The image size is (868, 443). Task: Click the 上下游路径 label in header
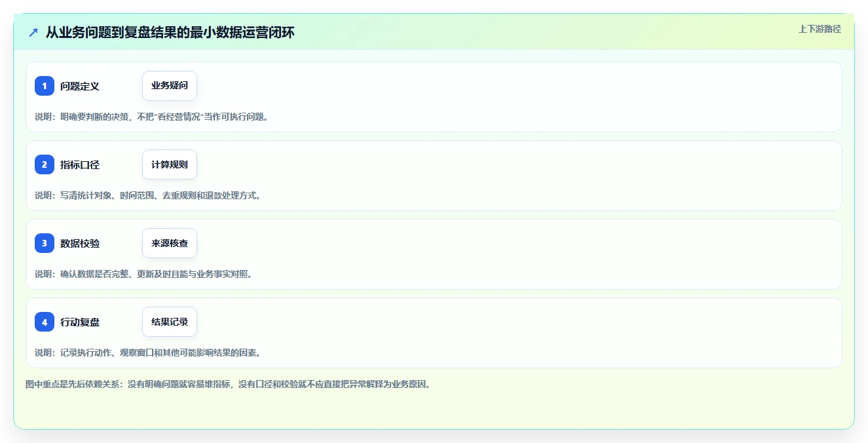[x=820, y=29]
